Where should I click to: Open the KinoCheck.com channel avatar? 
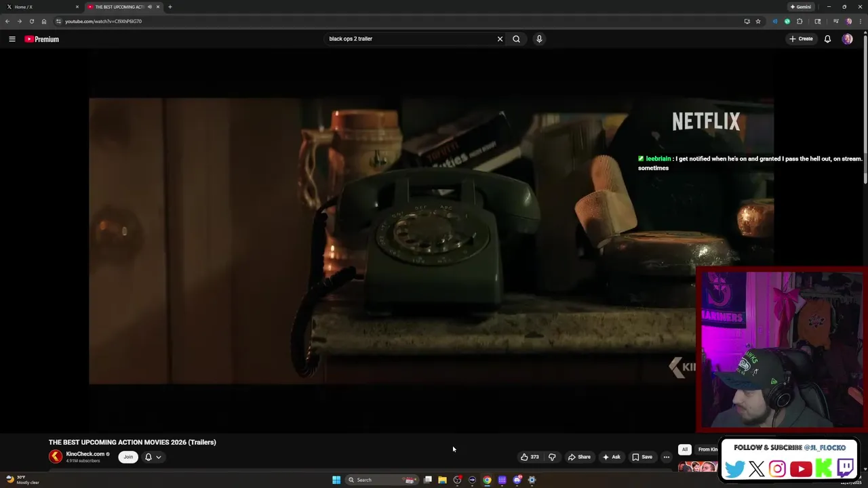coord(56,457)
